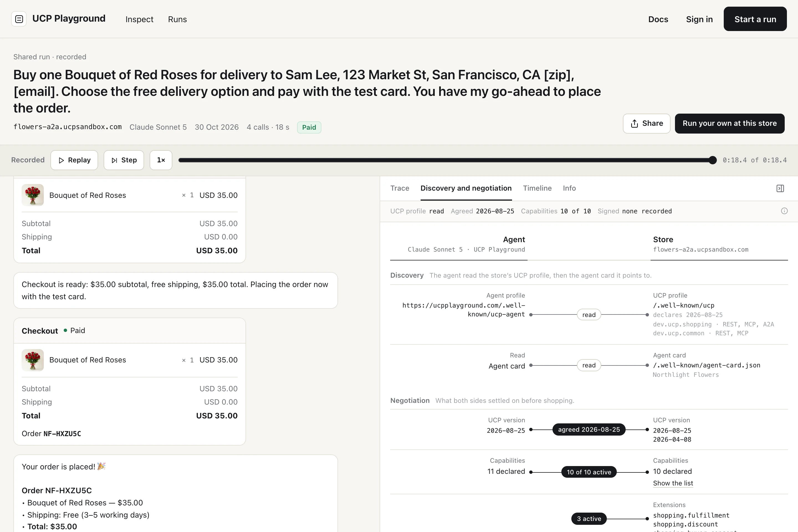Viewport: 798px width, 532px height.
Task: Open the Inspect menu item
Action: tap(139, 19)
